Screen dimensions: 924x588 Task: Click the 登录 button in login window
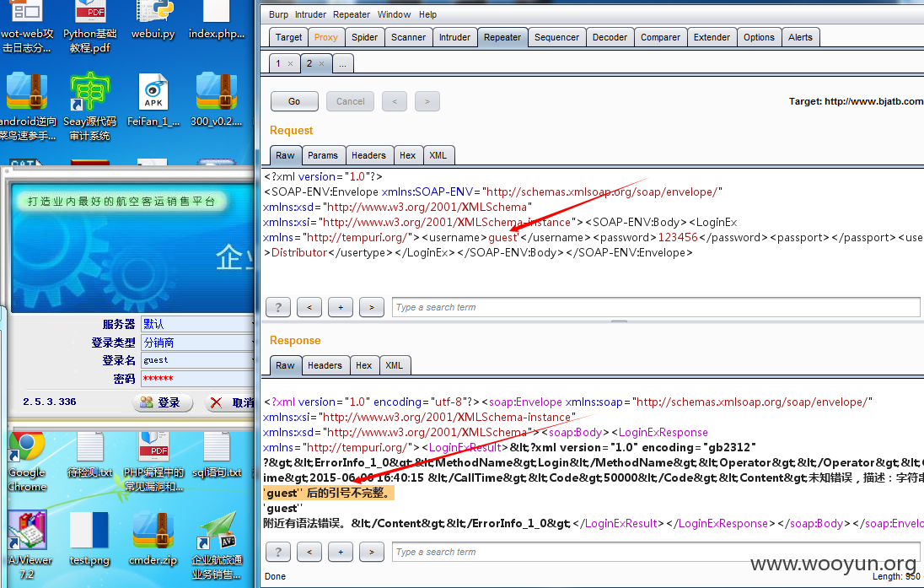(163, 402)
